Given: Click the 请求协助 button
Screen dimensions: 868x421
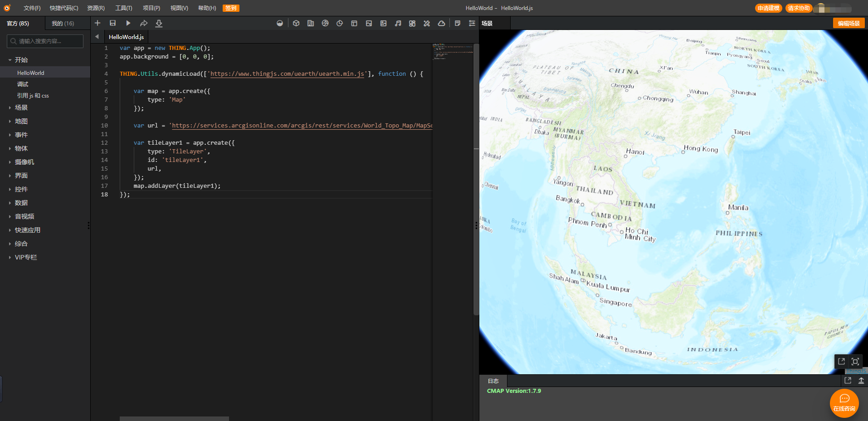Looking at the screenshot, I should (x=799, y=8).
